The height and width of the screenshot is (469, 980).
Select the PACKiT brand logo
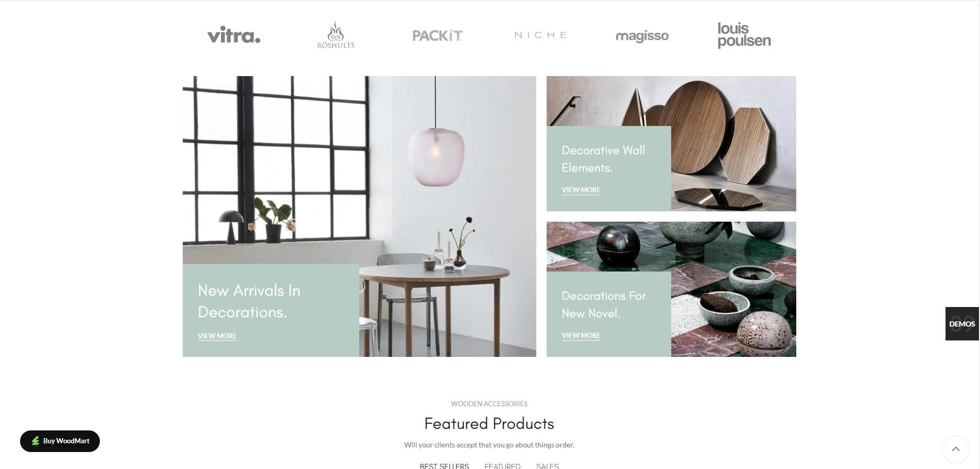[x=437, y=35]
